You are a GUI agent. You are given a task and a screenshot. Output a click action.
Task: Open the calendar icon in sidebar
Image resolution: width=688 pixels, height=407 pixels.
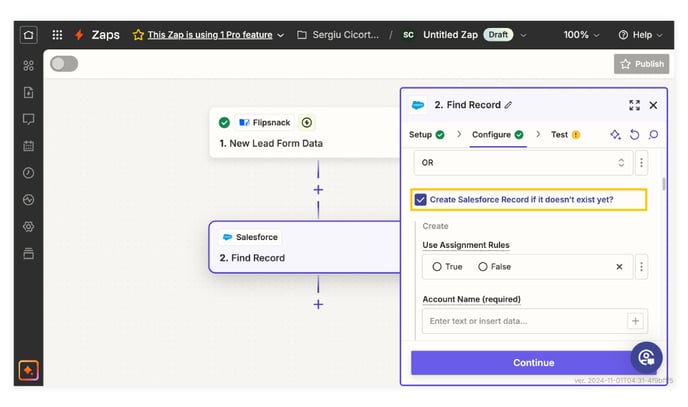(x=29, y=146)
